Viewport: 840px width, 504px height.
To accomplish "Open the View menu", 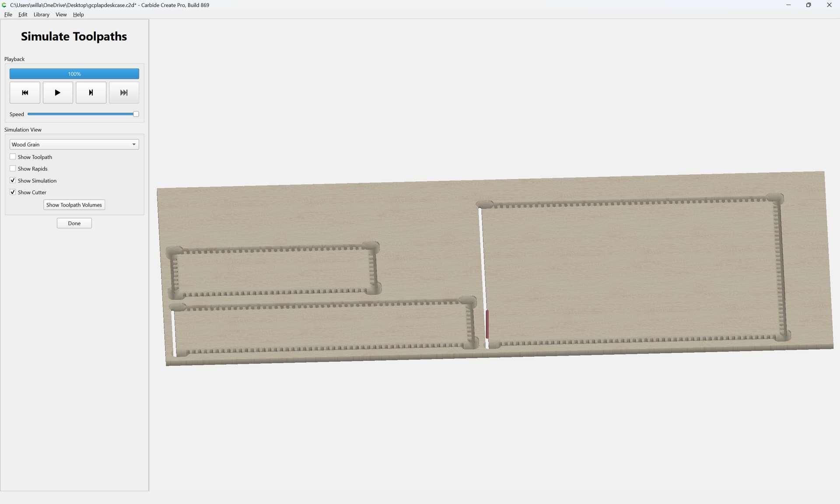I will click(x=61, y=14).
